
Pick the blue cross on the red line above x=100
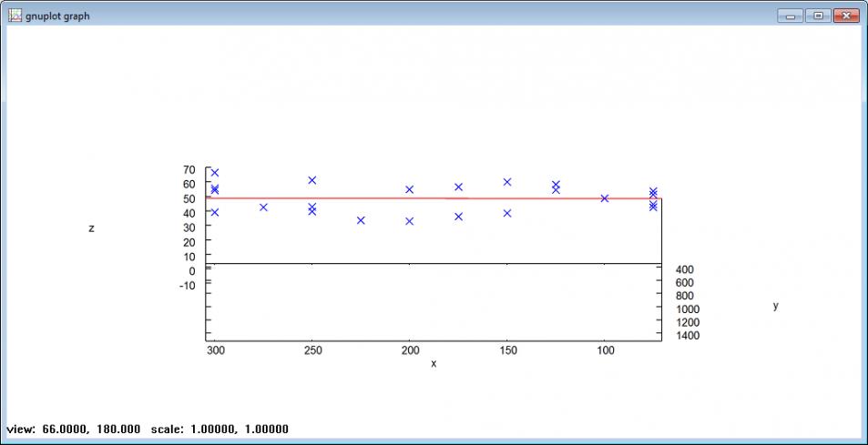(604, 198)
